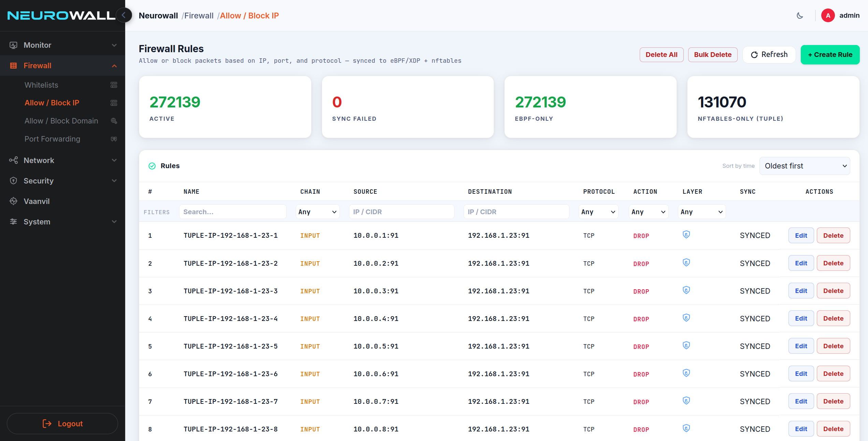Click the Security shield icon
Screen dimensions: 868x441
[13, 181]
